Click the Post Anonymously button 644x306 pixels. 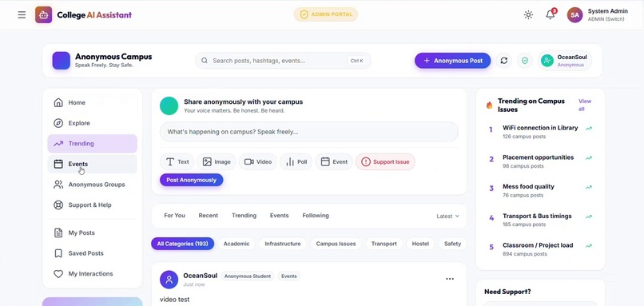192,180
